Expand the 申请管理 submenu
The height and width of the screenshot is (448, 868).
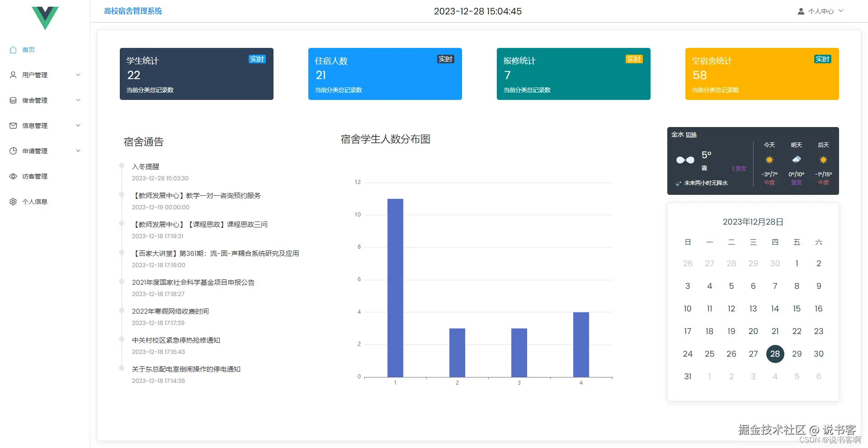[x=78, y=151]
